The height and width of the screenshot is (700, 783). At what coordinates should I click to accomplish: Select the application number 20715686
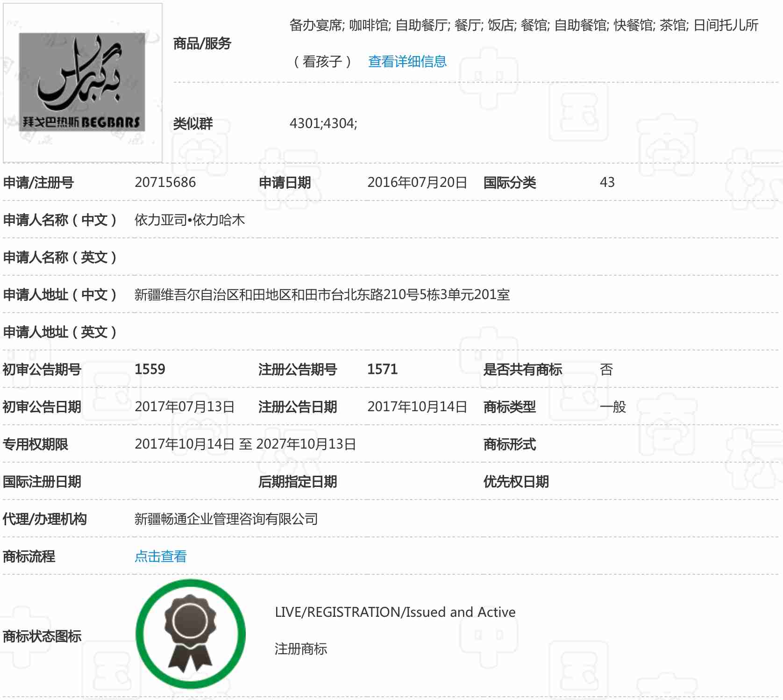(165, 182)
